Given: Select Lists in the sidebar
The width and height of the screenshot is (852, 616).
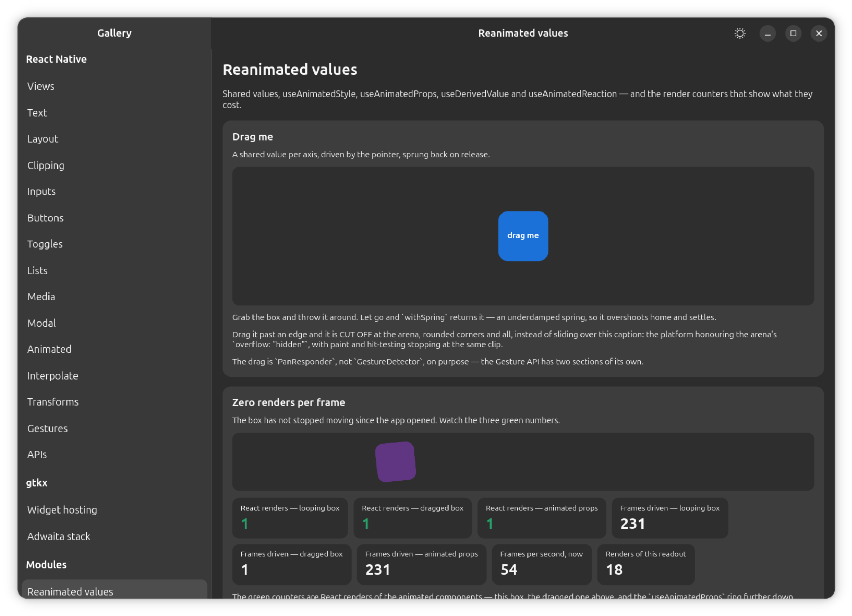Looking at the screenshot, I should coord(115,270).
